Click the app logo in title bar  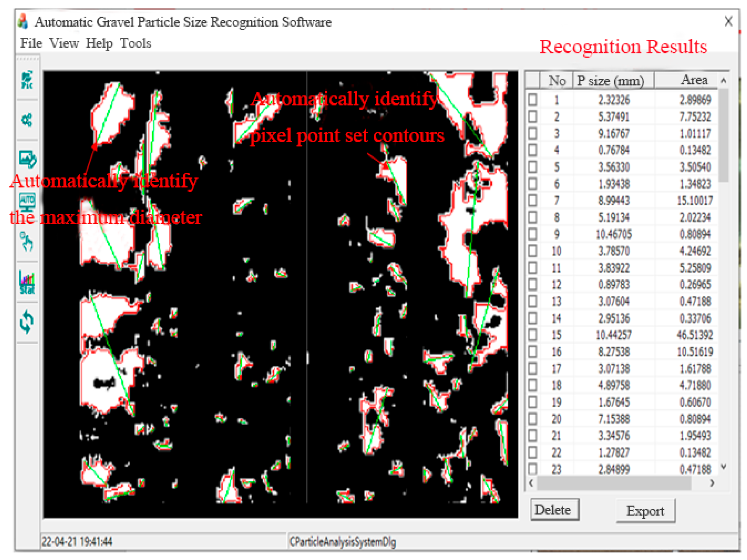tap(23, 21)
